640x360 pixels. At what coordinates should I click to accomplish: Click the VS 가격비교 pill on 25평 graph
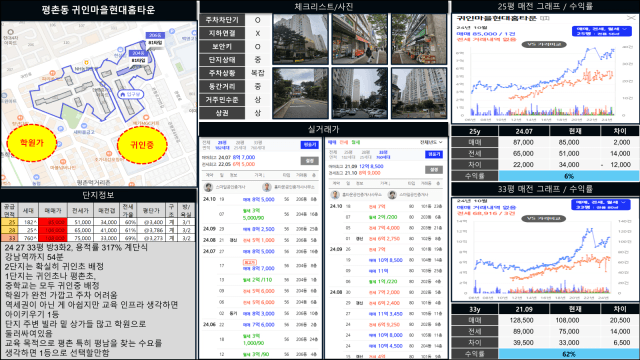544,44
